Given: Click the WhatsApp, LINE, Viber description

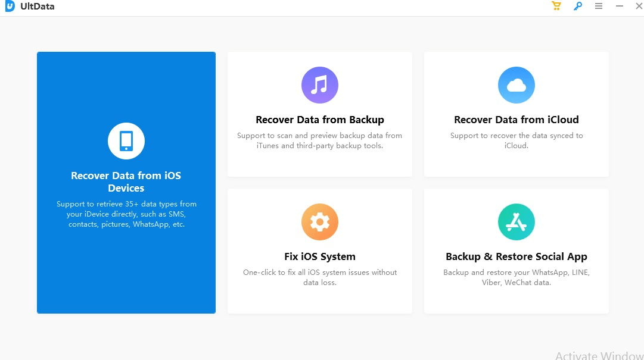Looking at the screenshot, I should tap(517, 277).
